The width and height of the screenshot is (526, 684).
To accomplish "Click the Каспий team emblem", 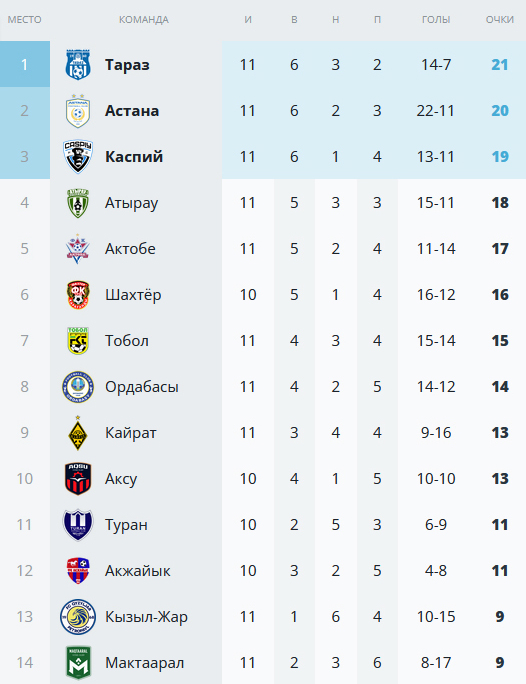I will pyautogui.click(x=78, y=157).
